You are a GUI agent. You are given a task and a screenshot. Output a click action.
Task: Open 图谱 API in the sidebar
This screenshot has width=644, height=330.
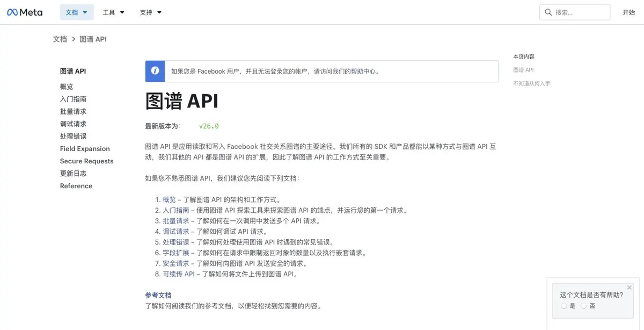(x=73, y=71)
